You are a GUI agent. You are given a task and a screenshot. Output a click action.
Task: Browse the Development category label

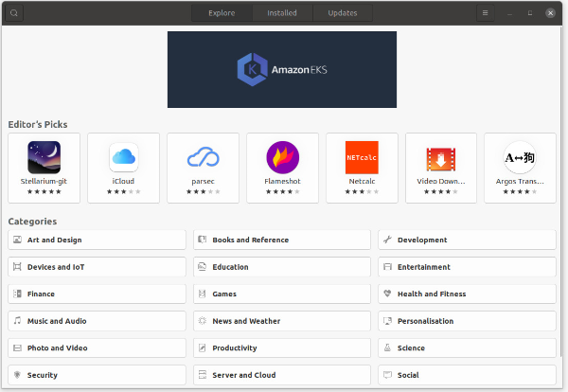(x=422, y=240)
